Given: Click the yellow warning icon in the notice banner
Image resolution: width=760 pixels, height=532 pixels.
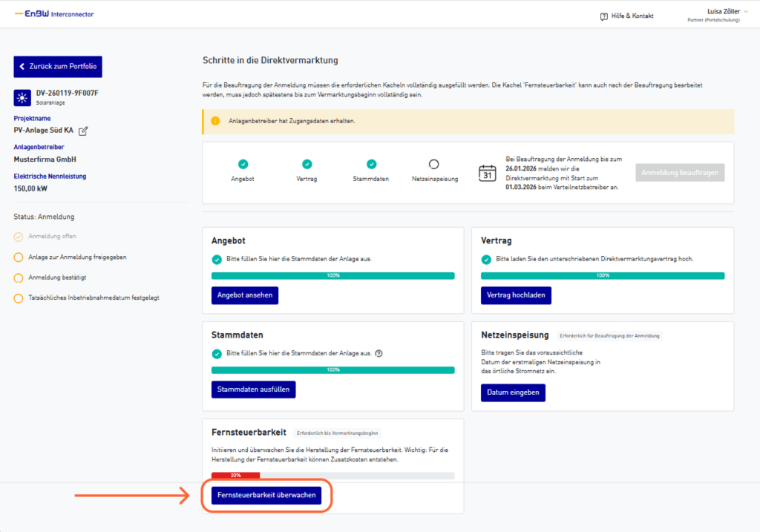Looking at the screenshot, I should click(x=215, y=121).
